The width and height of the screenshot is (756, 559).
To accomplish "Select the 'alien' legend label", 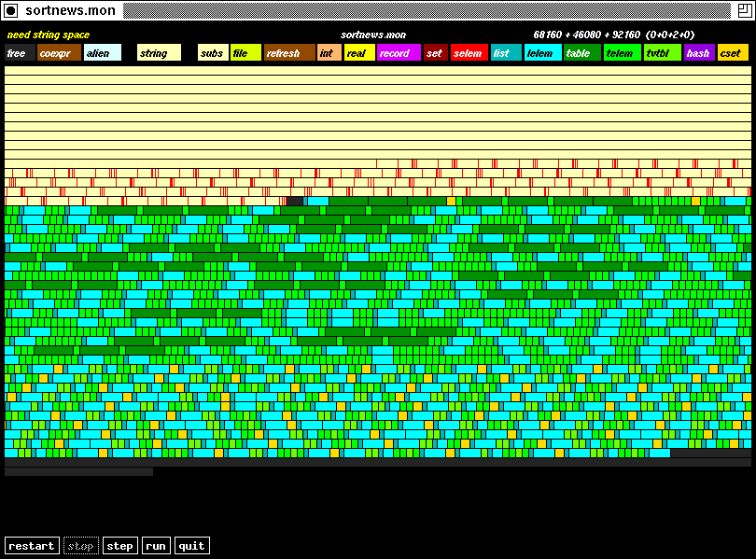I will point(103,53).
